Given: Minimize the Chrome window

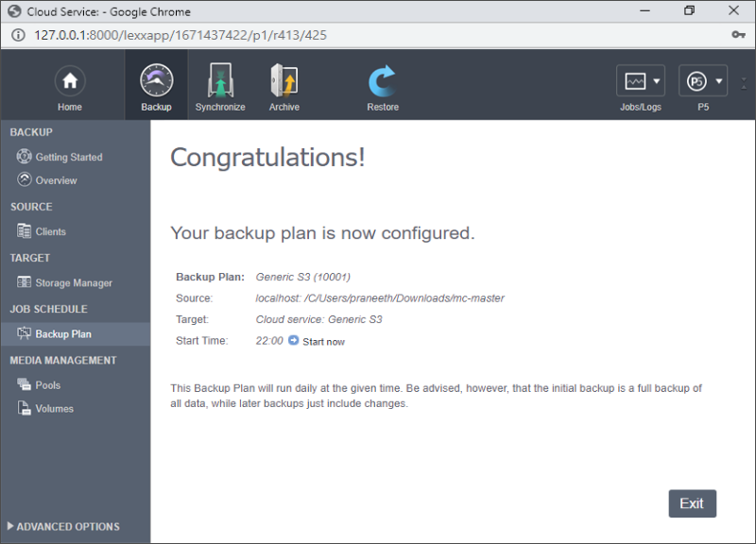Looking at the screenshot, I should click(x=645, y=11).
